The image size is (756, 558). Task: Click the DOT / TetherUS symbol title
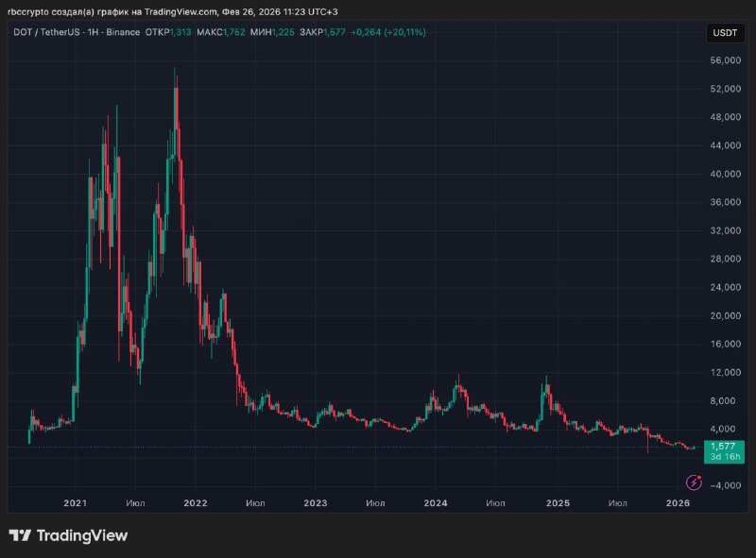(x=46, y=32)
